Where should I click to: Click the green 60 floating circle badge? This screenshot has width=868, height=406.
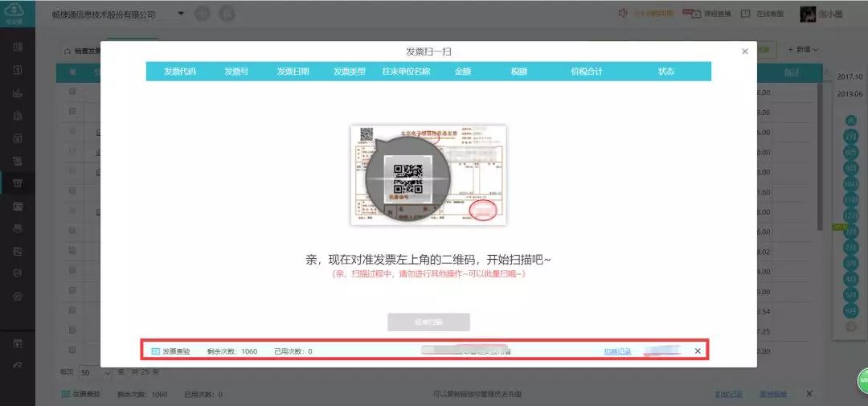(x=863, y=380)
